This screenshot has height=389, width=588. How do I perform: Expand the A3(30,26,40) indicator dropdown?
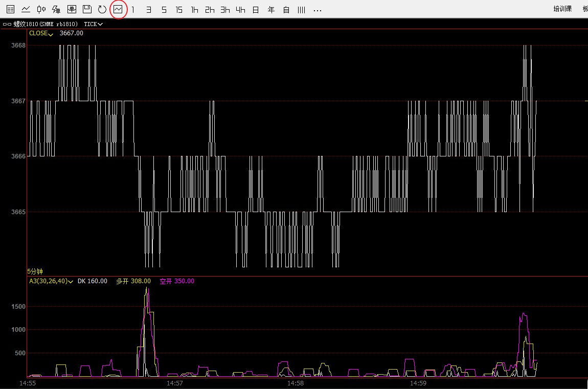coord(51,281)
